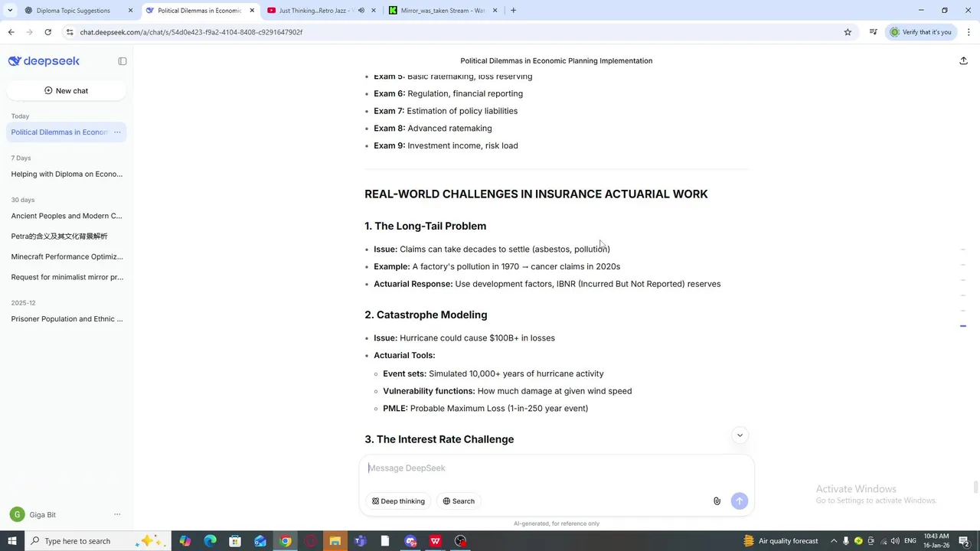Screen dimensions: 980x551
Task: Click the heading 2. Catastrophe Modeling
Action: pyautogui.click(x=426, y=315)
